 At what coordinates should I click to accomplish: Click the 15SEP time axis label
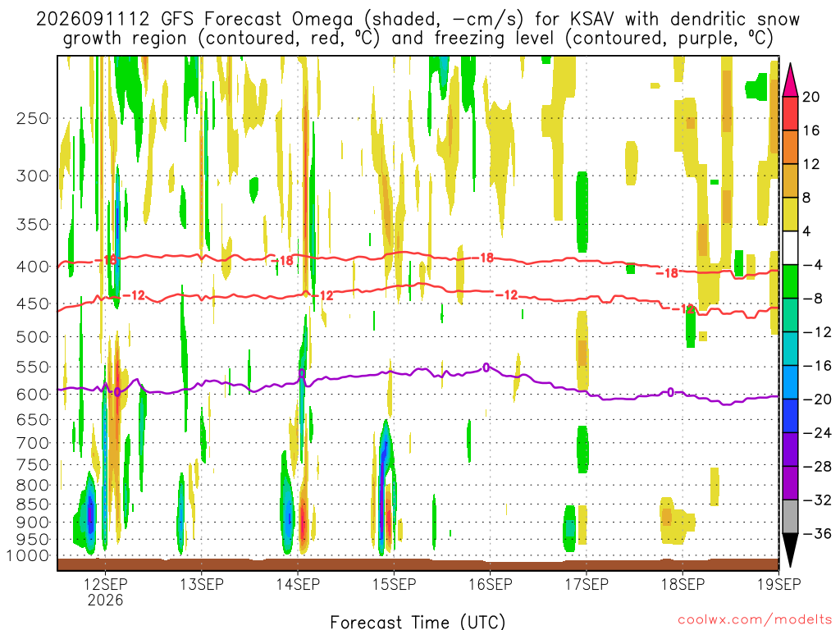tap(394, 584)
